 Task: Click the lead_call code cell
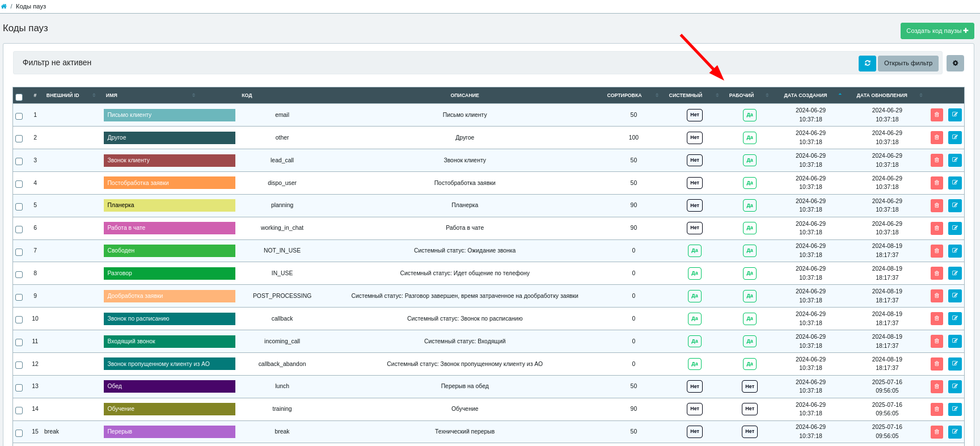[x=282, y=160]
